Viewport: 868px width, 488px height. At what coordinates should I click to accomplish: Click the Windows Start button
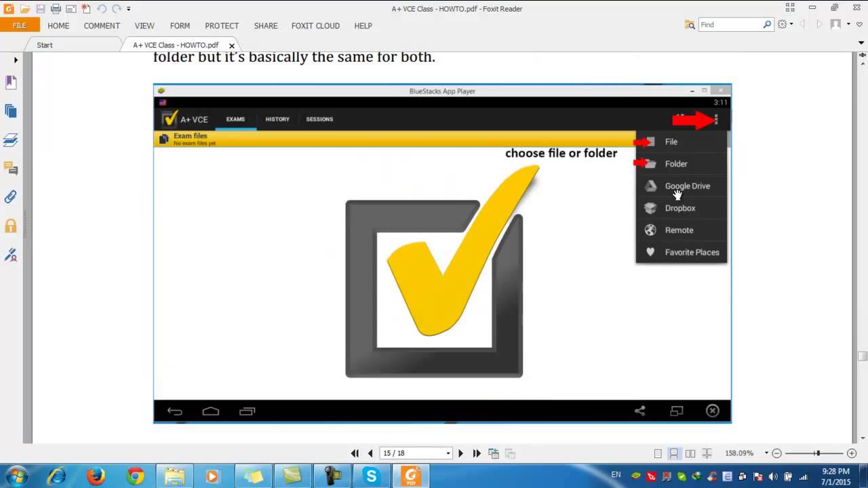(x=16, y=476)
